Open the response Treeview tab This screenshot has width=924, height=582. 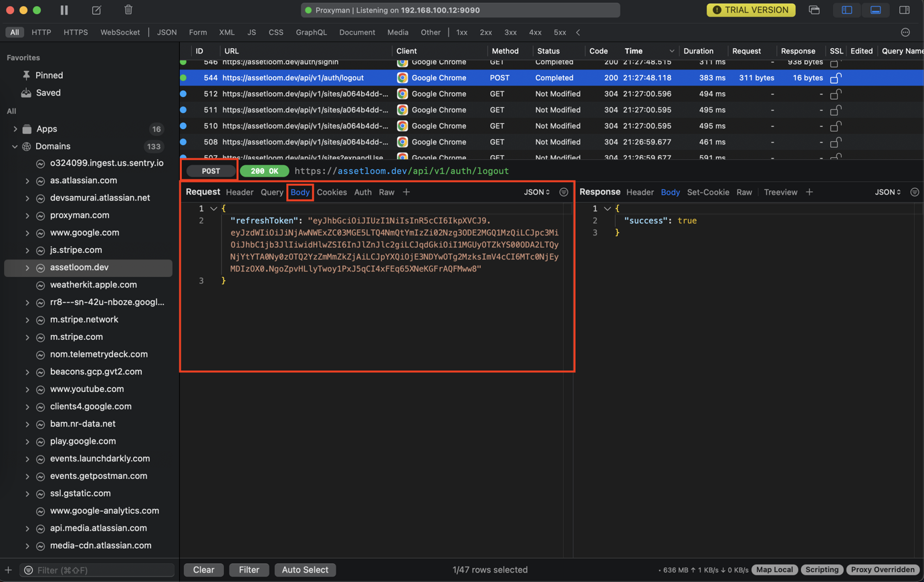click(x=780, y=192)
